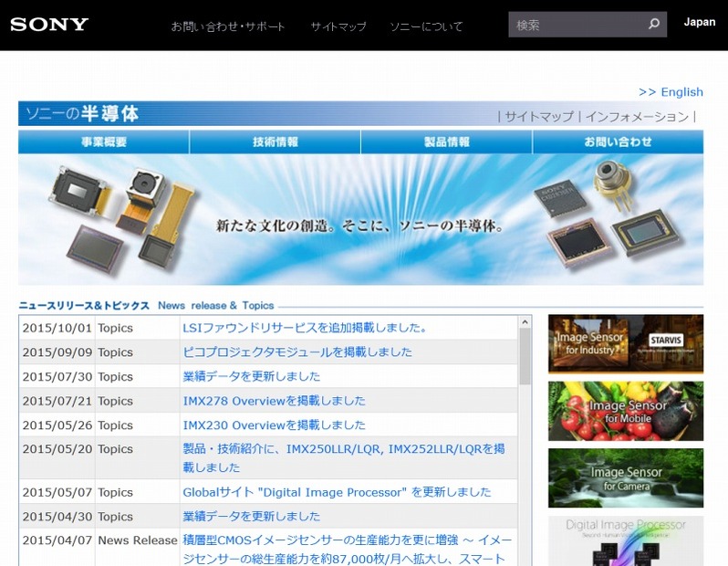728x566 pixels.
Task: Click the SONY logo
Action: [x=49, y=24]
